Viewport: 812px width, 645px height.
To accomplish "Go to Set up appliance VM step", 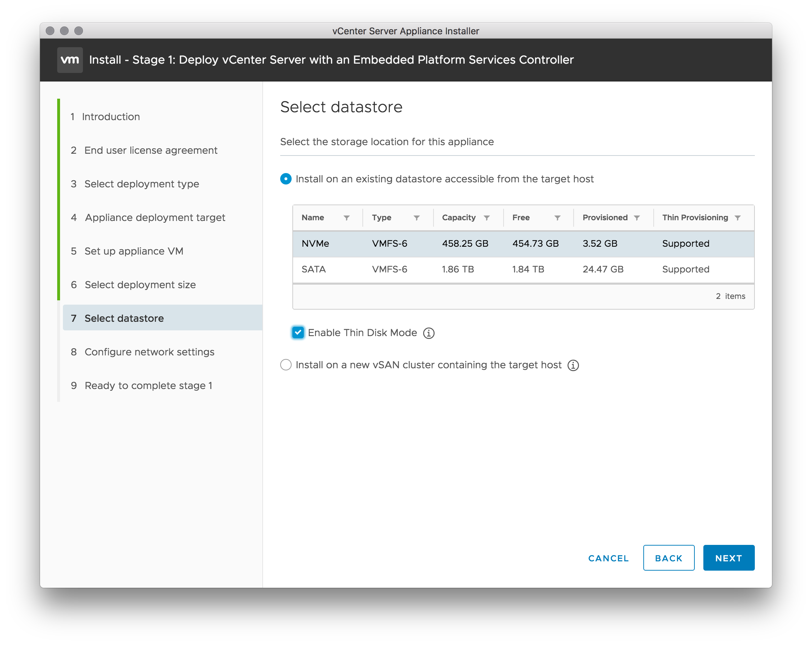I will pos(127,251).
